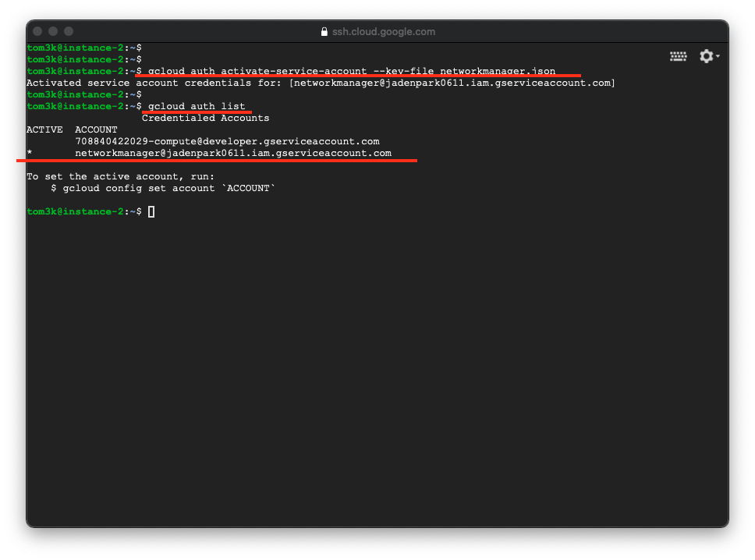Click the ACTIVE column header
755x560 pixels.
pos(44,129)
